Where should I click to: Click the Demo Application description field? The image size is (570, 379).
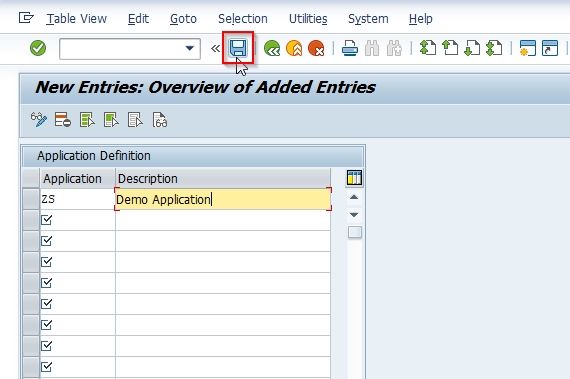pos(223,199)
